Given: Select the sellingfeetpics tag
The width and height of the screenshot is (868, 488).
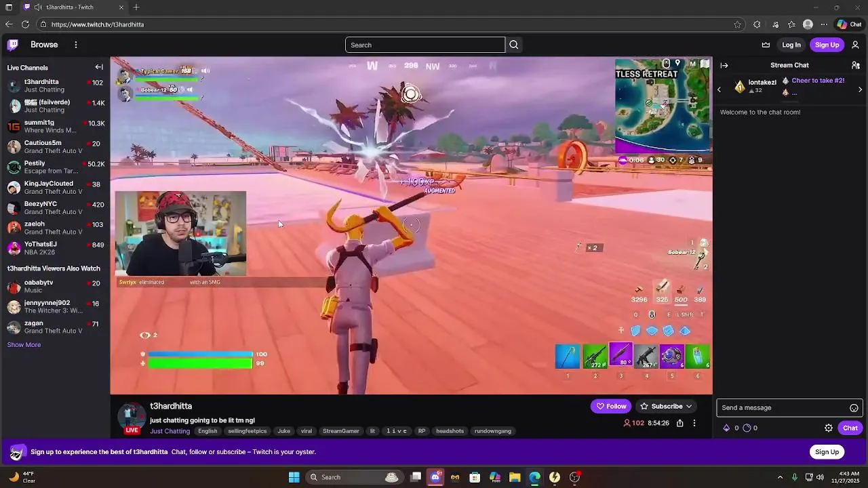Looking at the screenshot, I should pos(248,431).
